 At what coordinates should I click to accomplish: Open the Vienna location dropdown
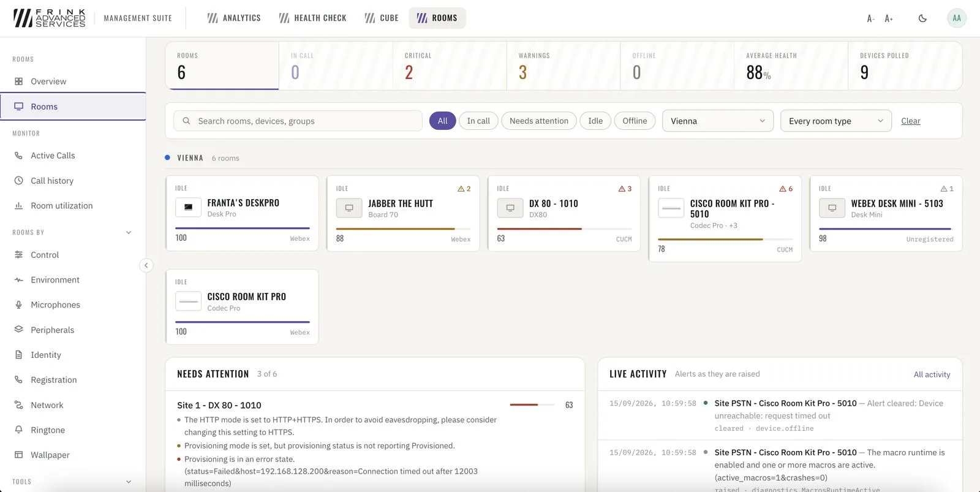pyautogui.click(x=718, y=121)
